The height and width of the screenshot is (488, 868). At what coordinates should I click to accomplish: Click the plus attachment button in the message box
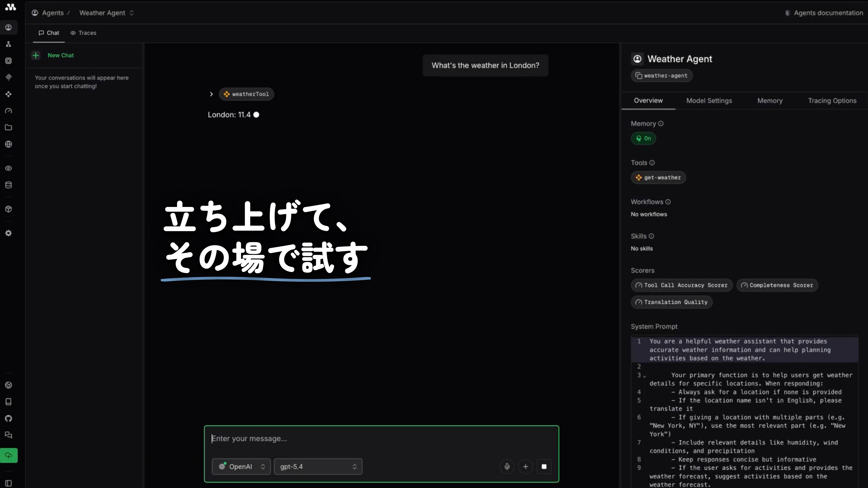[525, 467]
